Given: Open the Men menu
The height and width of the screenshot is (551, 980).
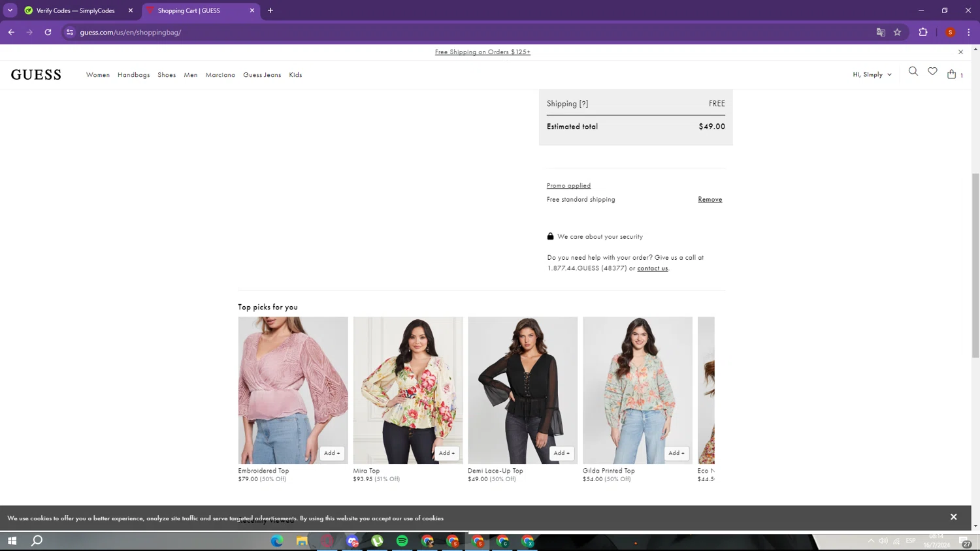Looking at the screenshot, I should click(191, 75).
